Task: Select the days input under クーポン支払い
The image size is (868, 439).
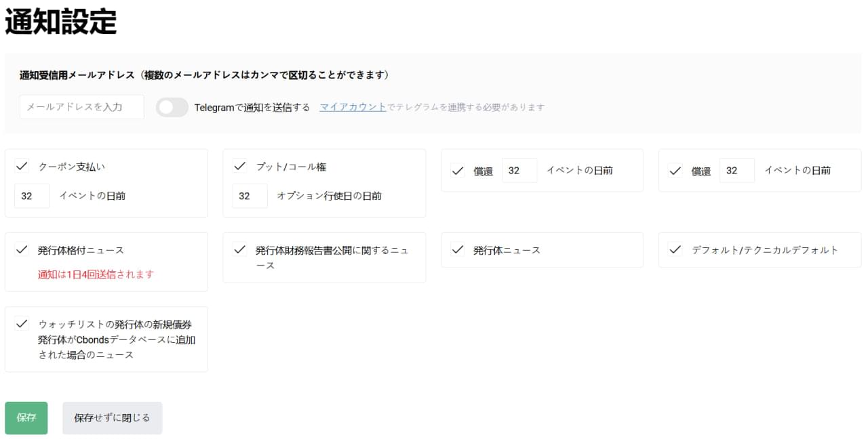Action: (x=32, y=196)
